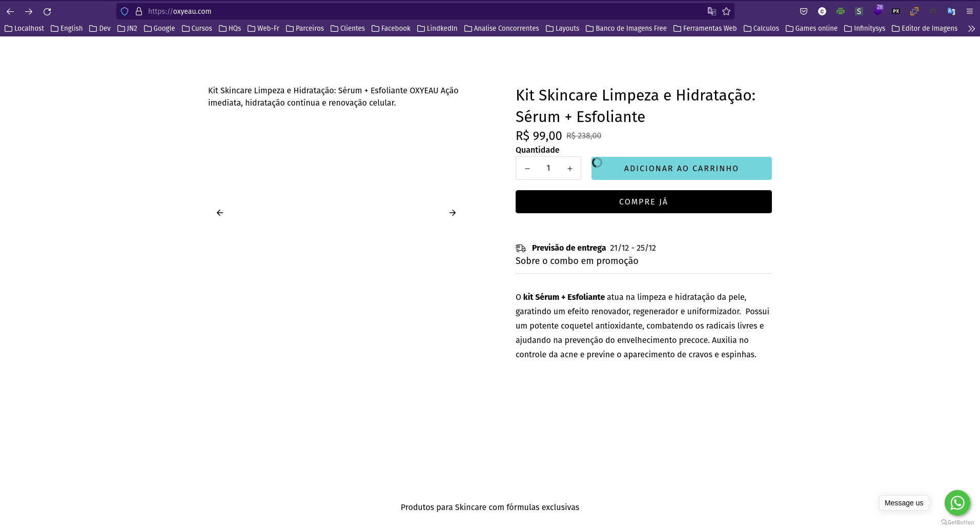Increase quantity with the plus button

point(569,169)
